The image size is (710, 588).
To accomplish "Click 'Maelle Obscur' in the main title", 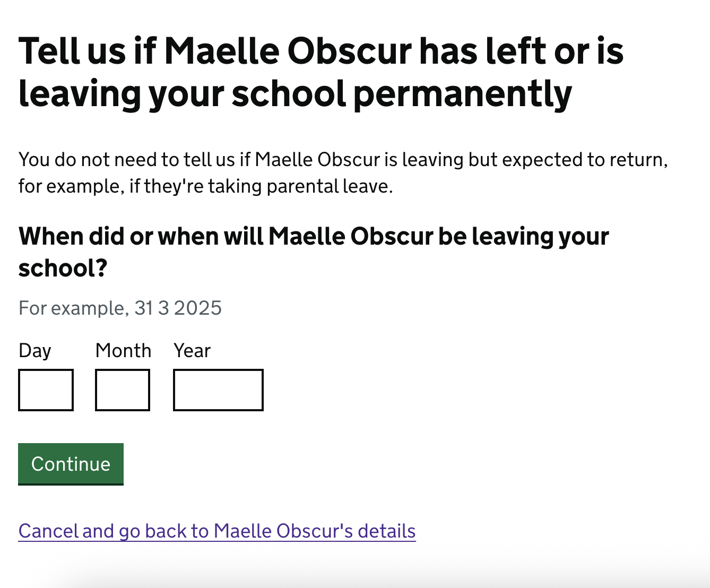I will coord(288,51).
